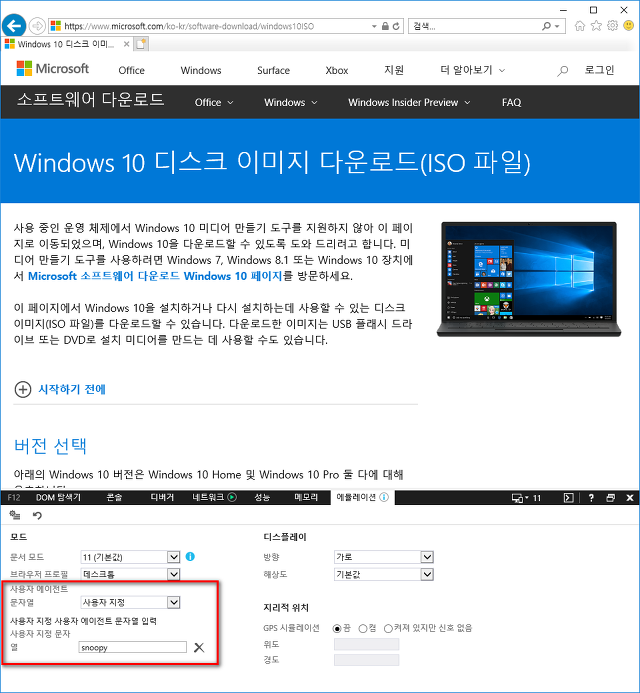640x693 pixels.
Task: Toggle the console pane icon in devtools
Action: tap(568, 498)
